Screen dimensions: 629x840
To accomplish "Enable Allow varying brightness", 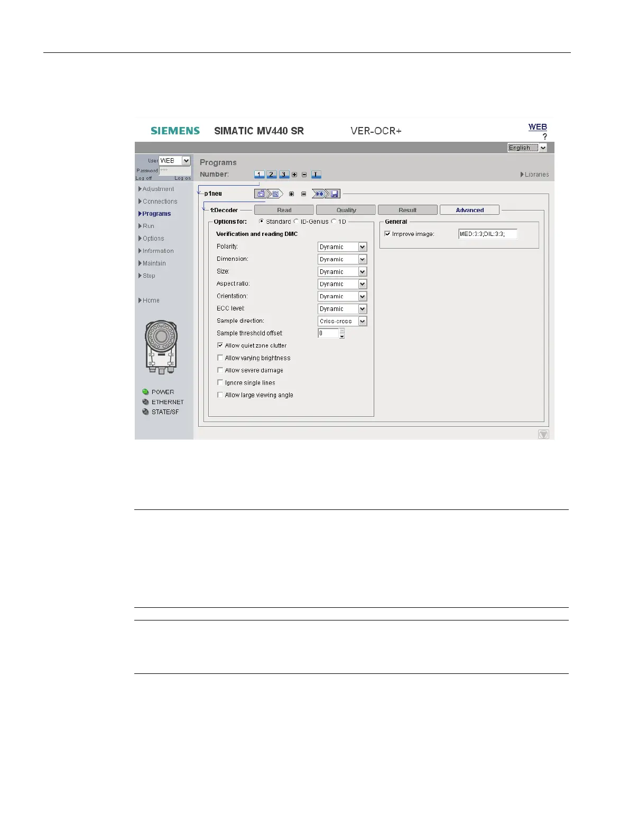I will point(220,358).
